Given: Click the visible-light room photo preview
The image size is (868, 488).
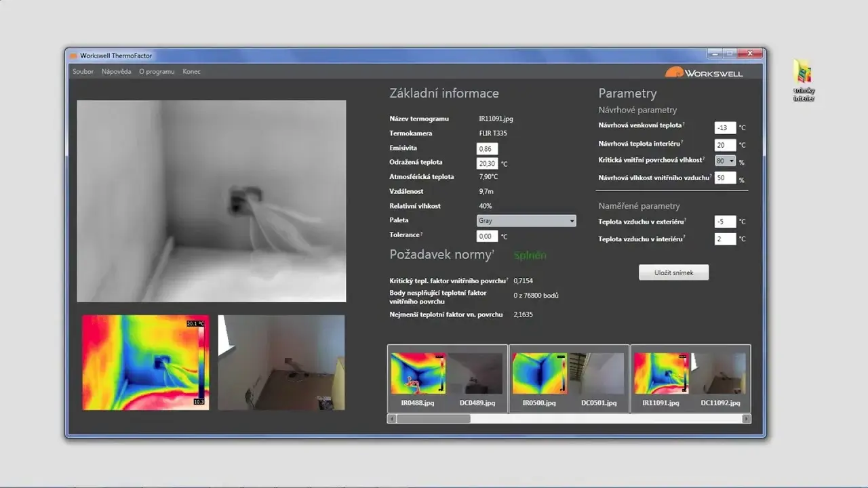Looking at the screenshot, I should (281, 363).
